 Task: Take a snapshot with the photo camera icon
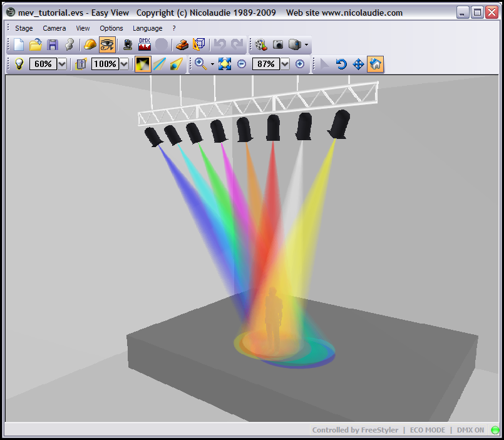tap(278, 44)
